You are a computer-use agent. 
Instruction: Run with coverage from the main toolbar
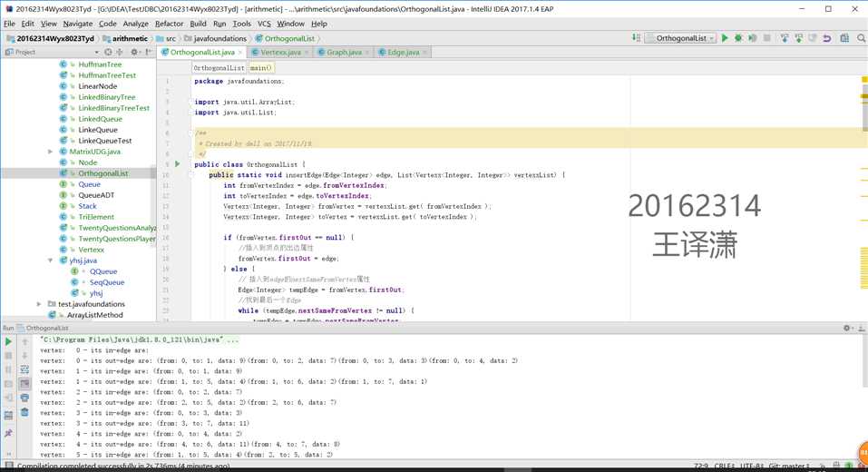pyautogui.click(x=752, y=38)
